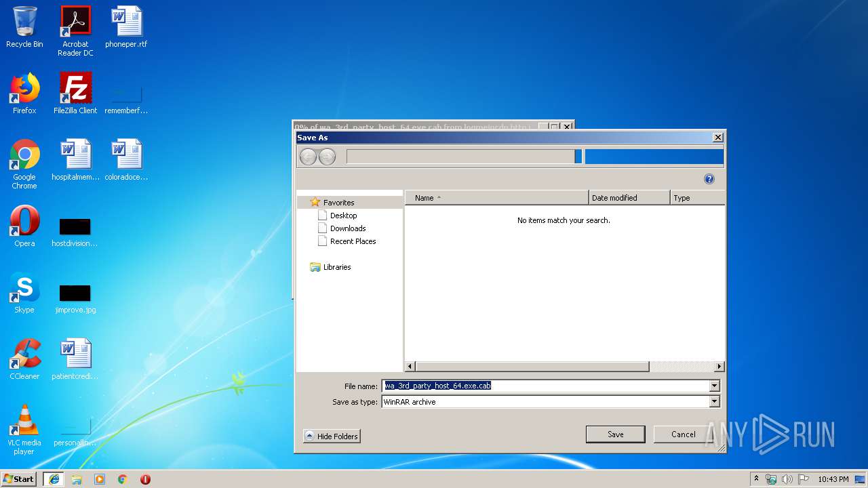Go back with the dialog's back arrow
This screenshot has height=488, width=868.
[308, 157]
